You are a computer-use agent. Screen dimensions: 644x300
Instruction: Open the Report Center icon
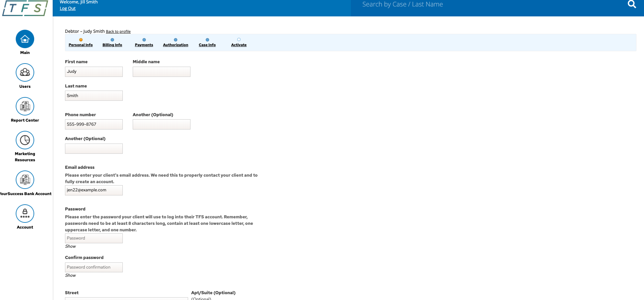(x=25, y=106)
